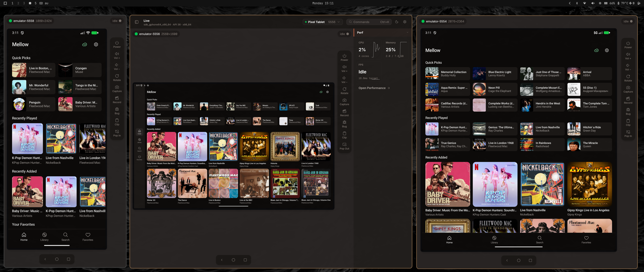This screenshot has height=272, width=644.
Task: Open the Pixel Tablet 5556 device dropdown
Action: 323,22
